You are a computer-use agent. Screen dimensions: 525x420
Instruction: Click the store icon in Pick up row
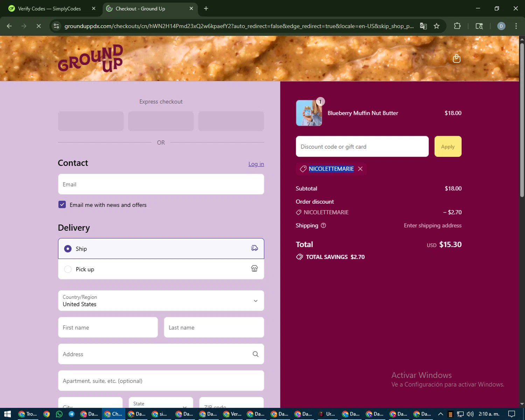pyautogui.click(x=254, y=268)
